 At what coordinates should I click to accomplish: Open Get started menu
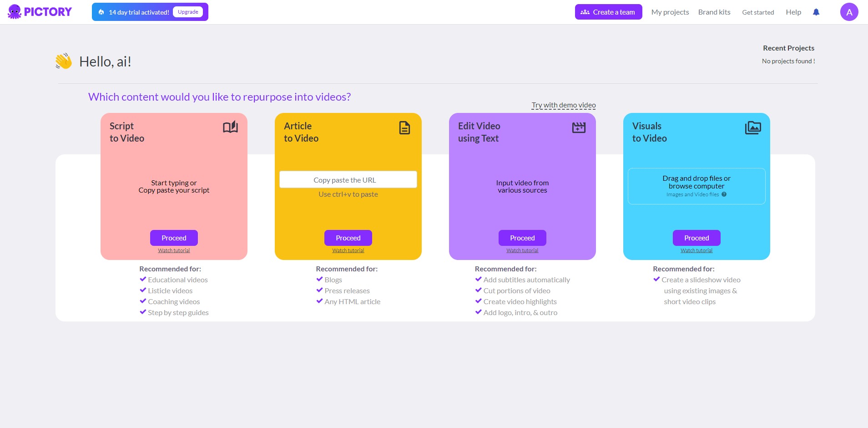[758, 12]
